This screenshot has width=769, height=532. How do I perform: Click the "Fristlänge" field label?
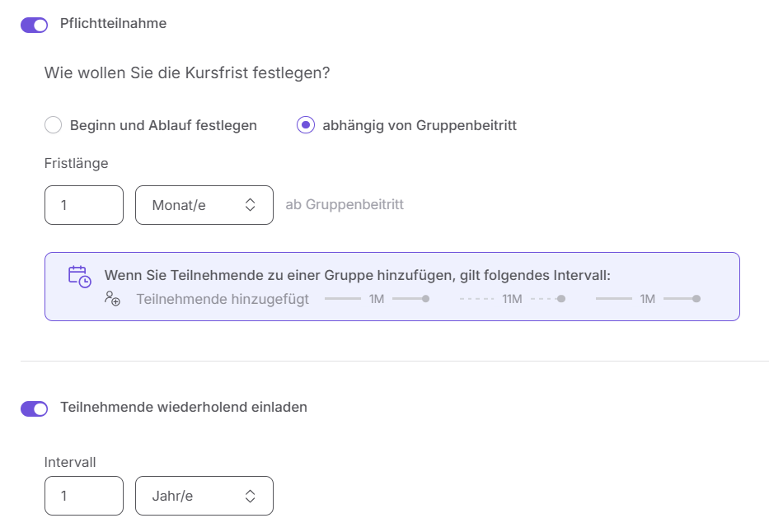[x=76, y=163]
